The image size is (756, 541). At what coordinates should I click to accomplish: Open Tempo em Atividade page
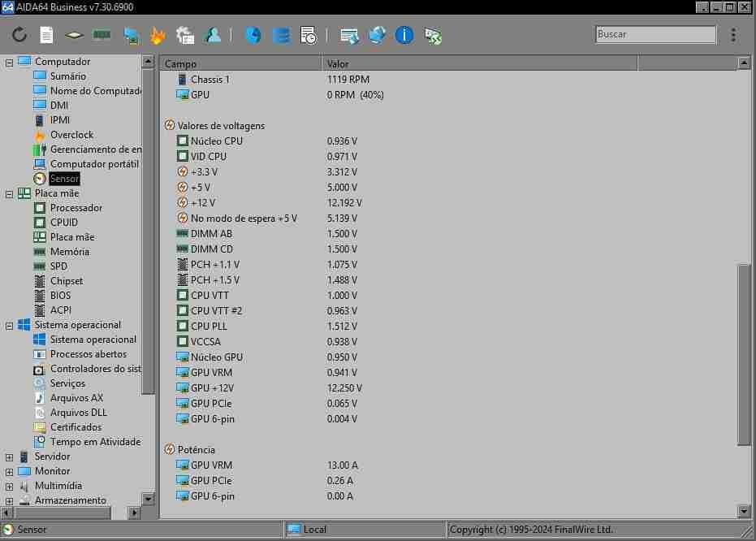coord(96,442)
